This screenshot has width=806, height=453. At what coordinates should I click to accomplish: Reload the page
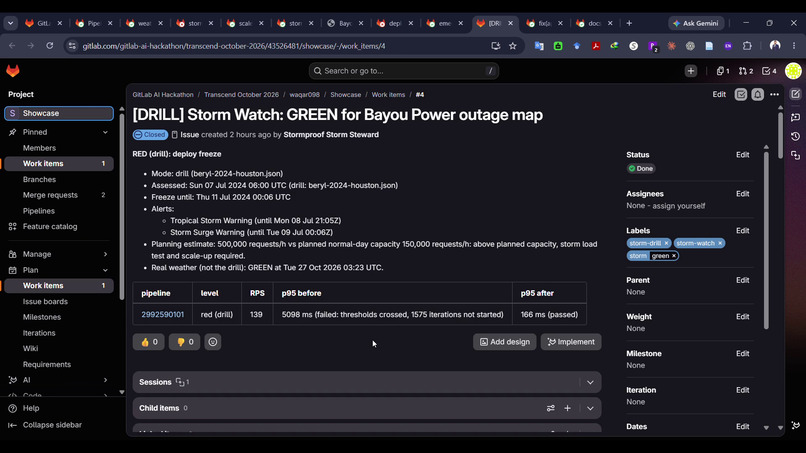click(49, 46)
